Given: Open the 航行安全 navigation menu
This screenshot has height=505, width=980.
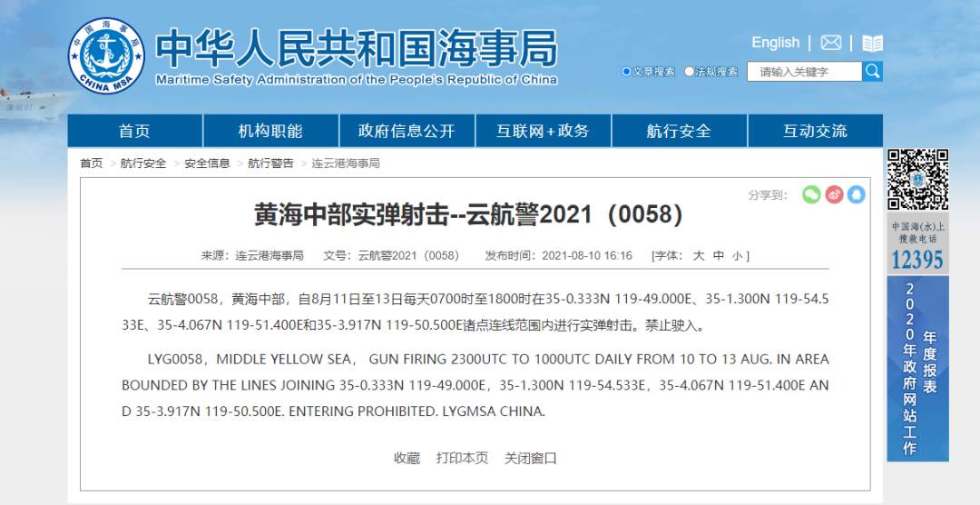Looking at the screenshot, I should (678, 131).
